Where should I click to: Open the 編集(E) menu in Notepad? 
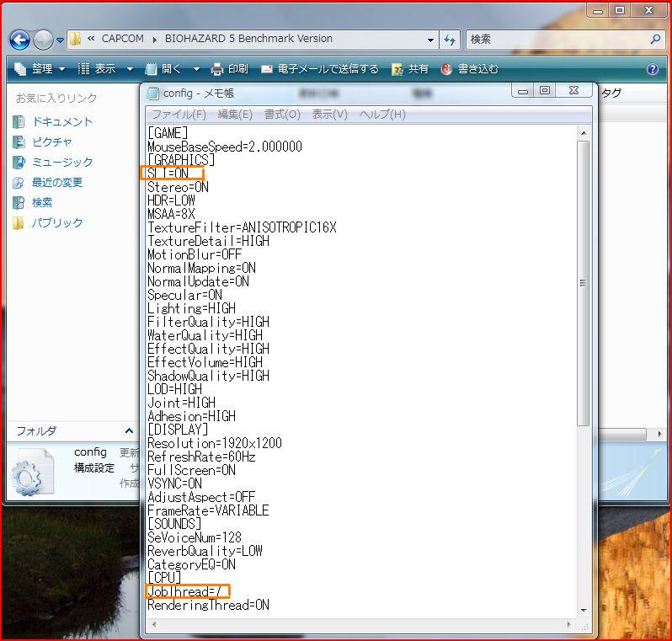coord(235,115)
